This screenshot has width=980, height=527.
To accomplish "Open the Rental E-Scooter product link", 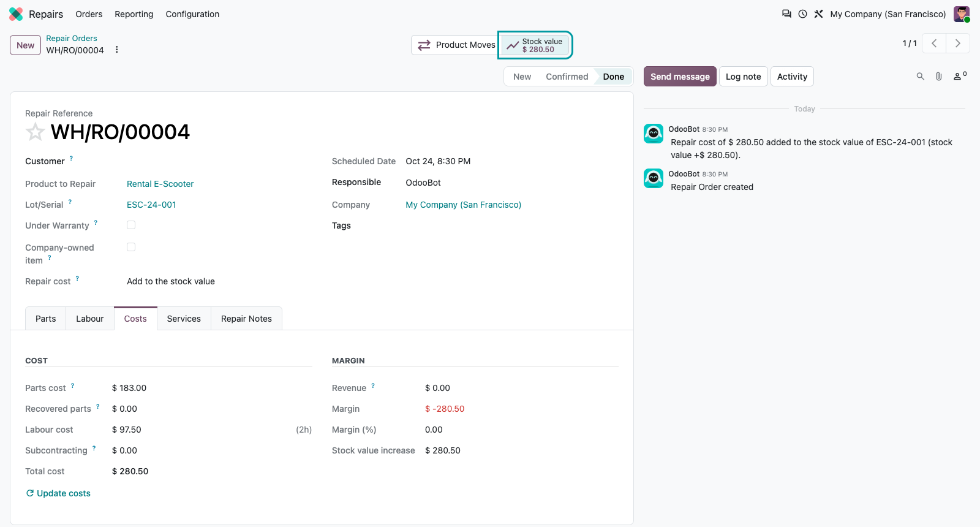I will (160, 184).
